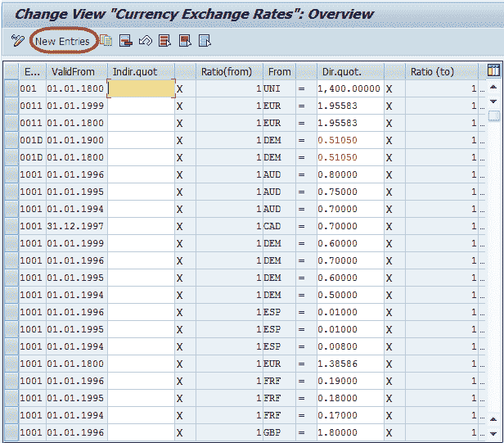Select row marker for 1001 01.01.1800 EUR
This screenshot has height=443, width=504.
[11, 364]
